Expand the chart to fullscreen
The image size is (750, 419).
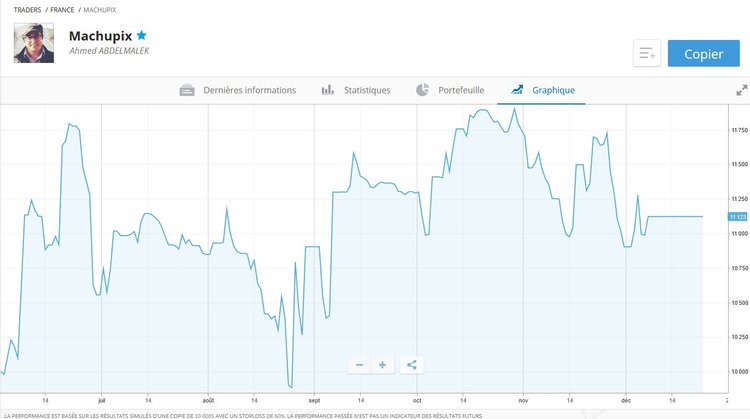click(741, 90)
